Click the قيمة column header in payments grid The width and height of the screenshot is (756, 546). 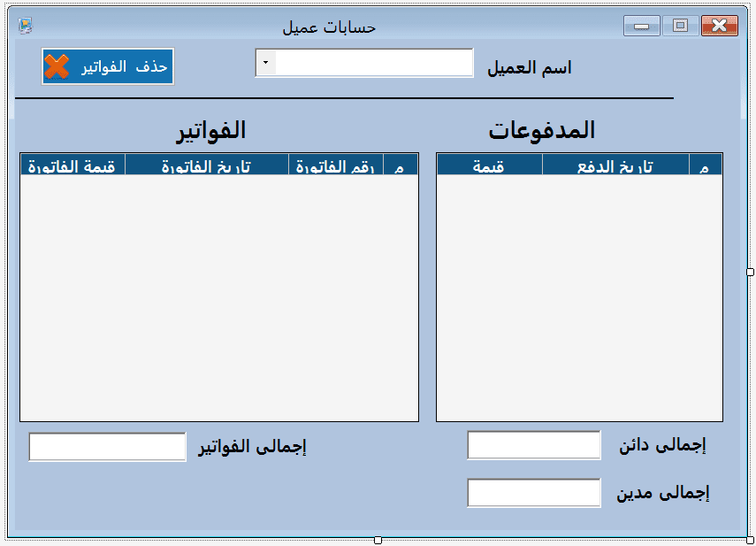coord(490,165)
